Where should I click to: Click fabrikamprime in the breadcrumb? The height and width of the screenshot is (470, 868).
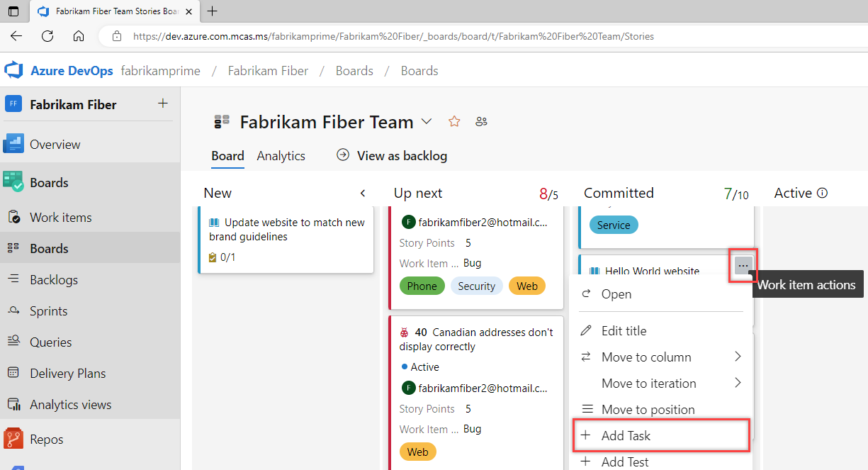pos(161,71)
